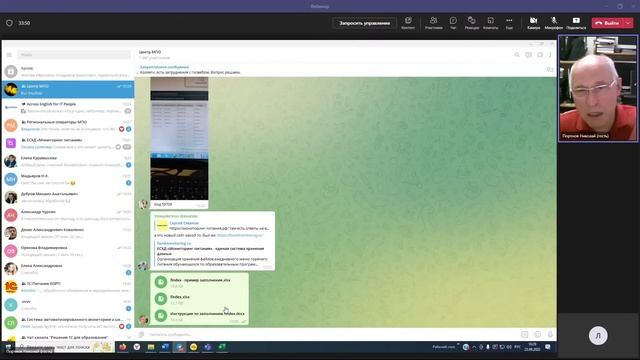Click the attach file paperclip icon

141,334
